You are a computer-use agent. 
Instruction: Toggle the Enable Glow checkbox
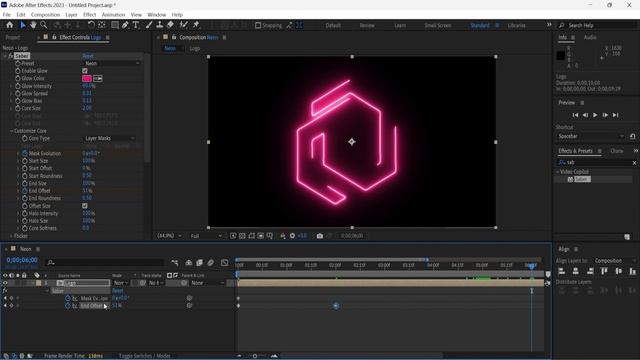85,71
